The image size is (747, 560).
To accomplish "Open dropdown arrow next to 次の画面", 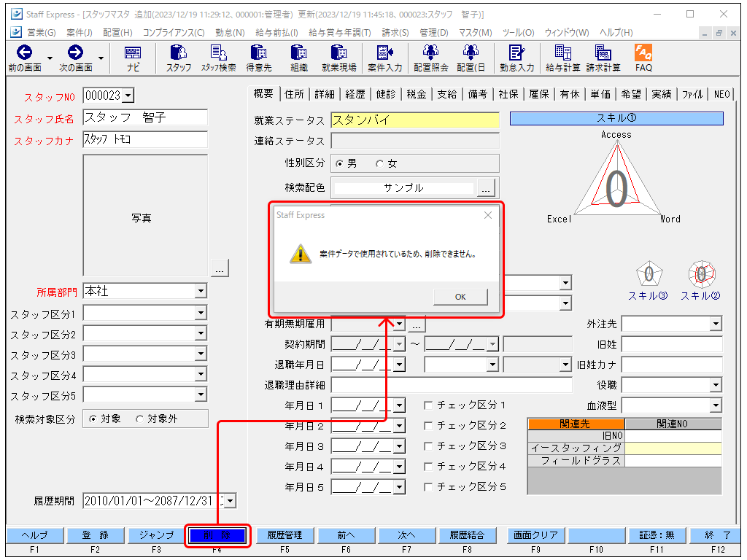I will click(101, 58).
